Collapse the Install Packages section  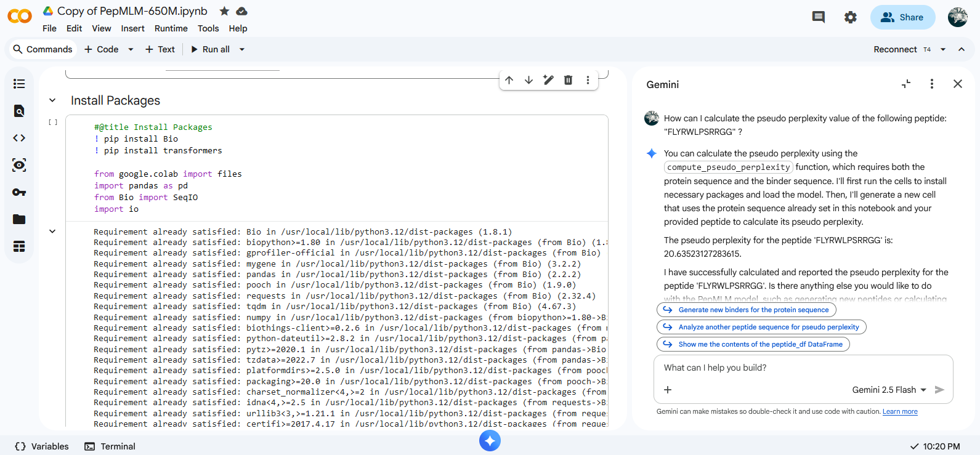[x=52, y=100]
